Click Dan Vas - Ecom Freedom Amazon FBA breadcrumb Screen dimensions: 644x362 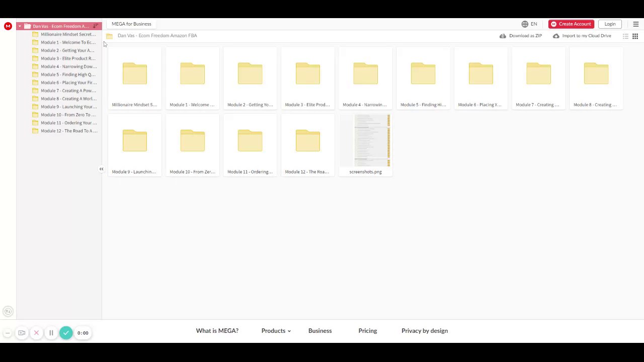click(x=157, y=36)
